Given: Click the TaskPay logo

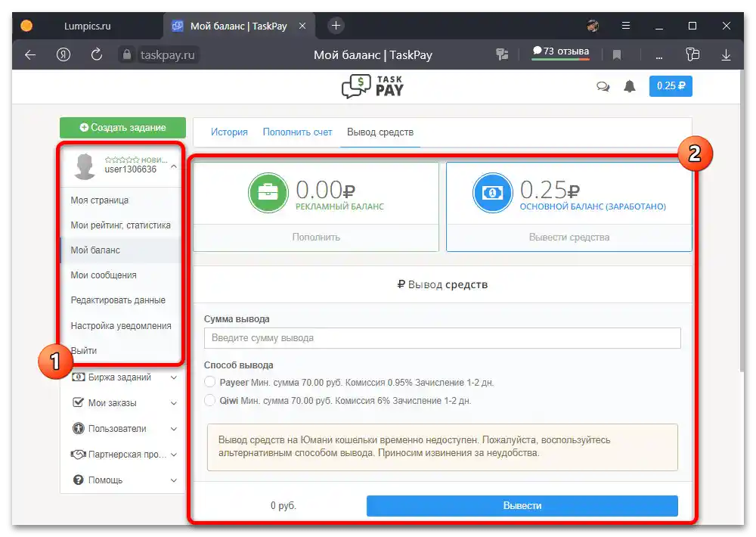Looking at the screenshot, I should pos(373,86).
